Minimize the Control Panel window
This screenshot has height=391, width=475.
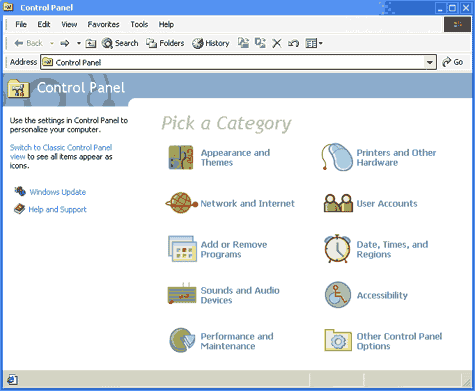[x=440, y=8]
